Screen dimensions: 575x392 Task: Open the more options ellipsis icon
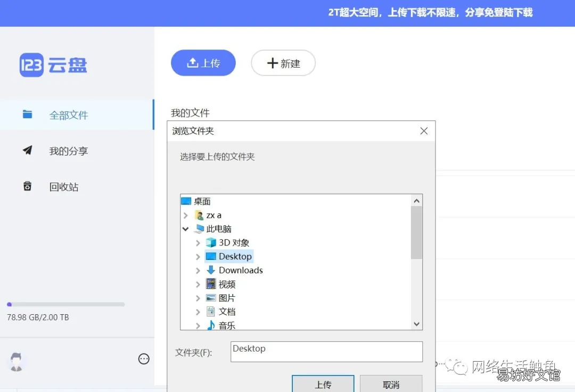tap(144, 358)
